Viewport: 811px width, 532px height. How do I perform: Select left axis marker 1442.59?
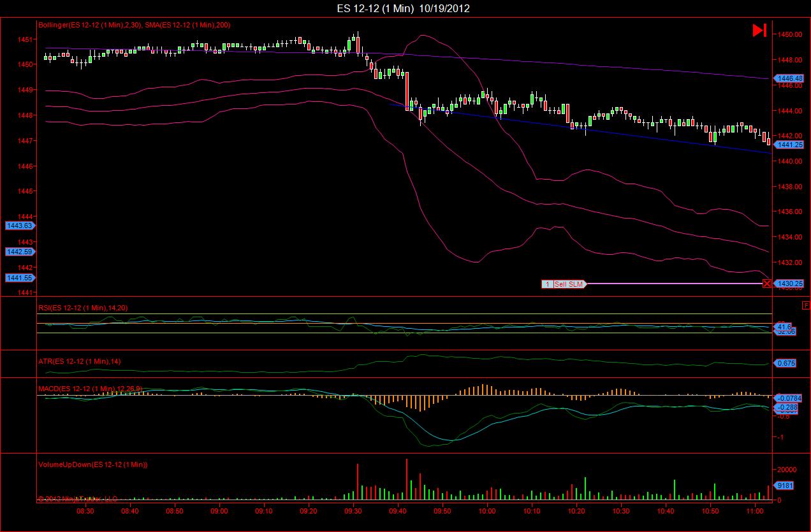pyautogui.click(x=20, y=252)
